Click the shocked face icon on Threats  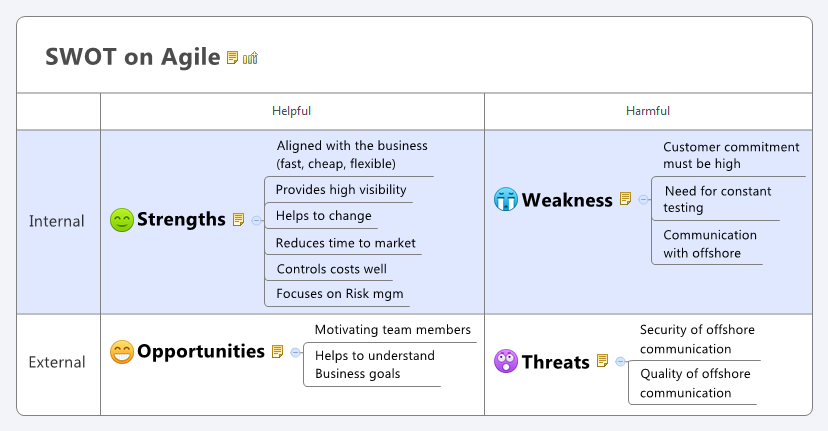[506, 361]
